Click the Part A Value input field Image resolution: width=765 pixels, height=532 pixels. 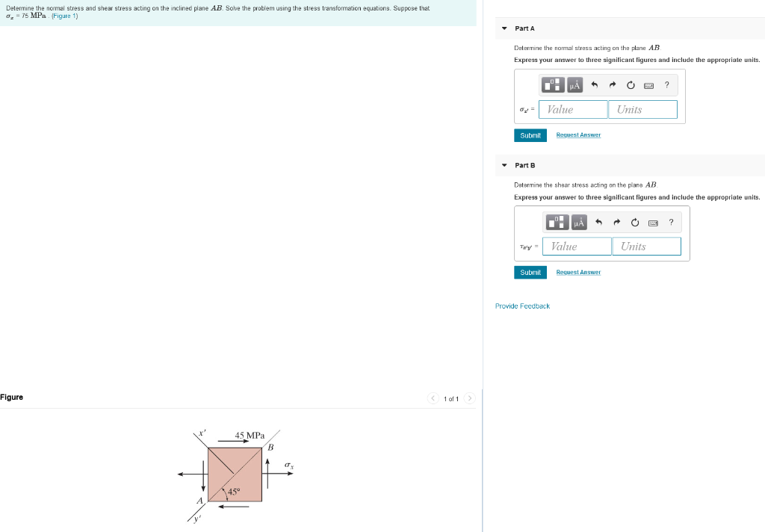tap(573, 109)
